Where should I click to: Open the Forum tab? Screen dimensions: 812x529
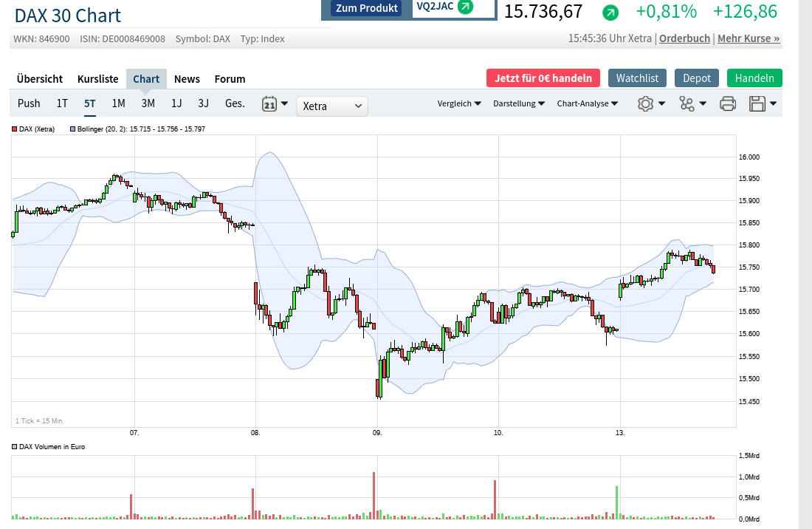coord(230,79)
